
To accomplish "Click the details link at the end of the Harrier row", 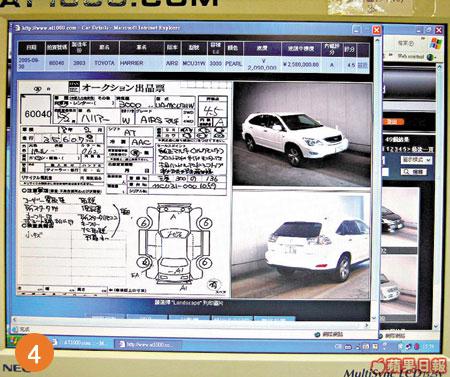I will (362, 65).
